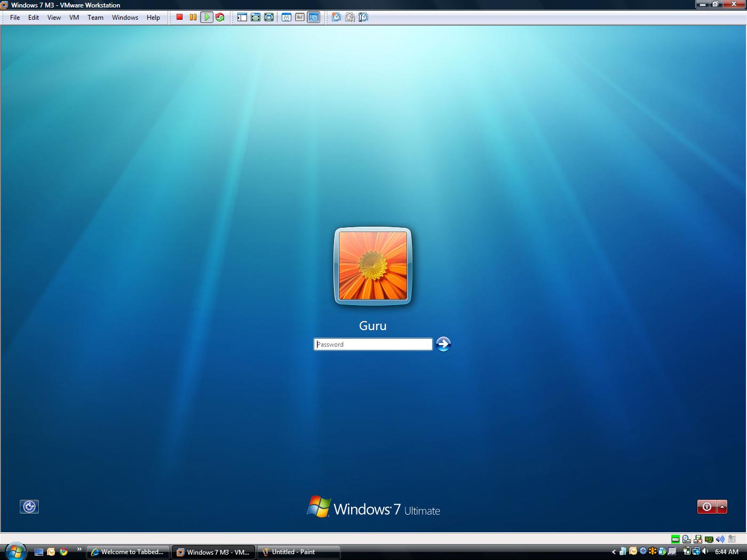Enter full screen mode from toolbar
Viewport: 747px width, 560px height.
(256, 17)
